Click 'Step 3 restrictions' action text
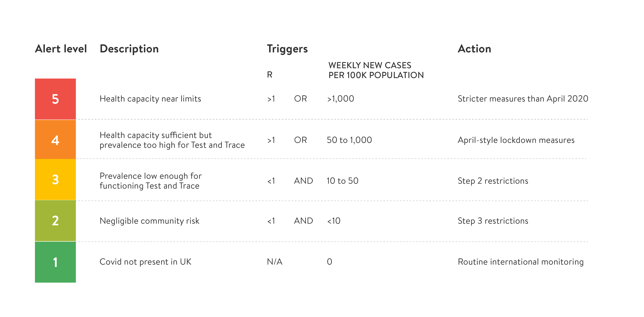 point(493,221)
